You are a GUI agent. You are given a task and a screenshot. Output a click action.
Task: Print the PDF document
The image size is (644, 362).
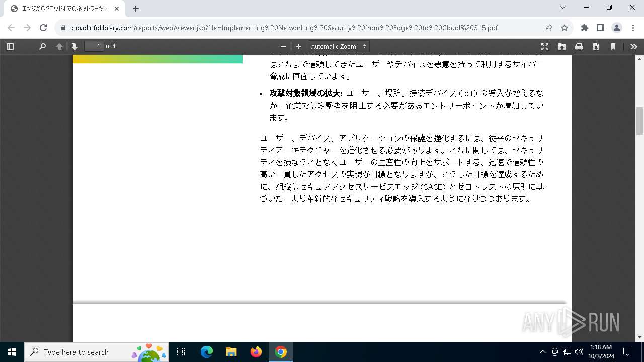579,46
